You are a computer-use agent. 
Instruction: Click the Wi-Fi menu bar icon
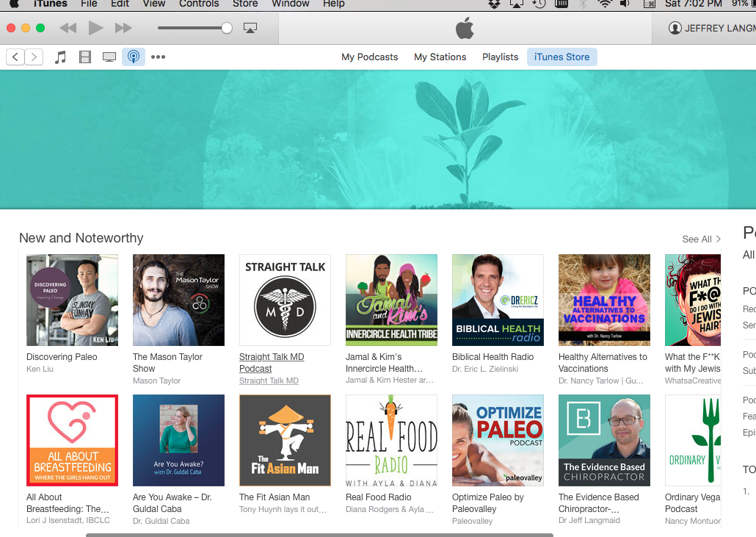604,4
